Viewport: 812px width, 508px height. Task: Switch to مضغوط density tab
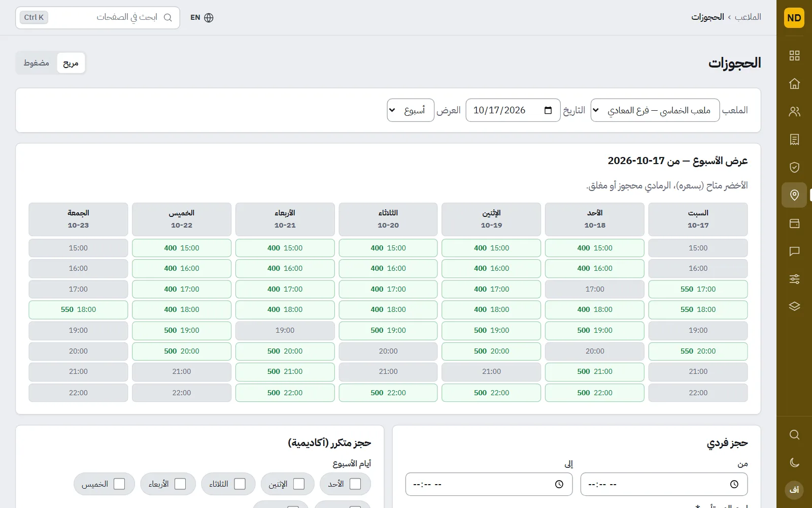coord(37,63)
